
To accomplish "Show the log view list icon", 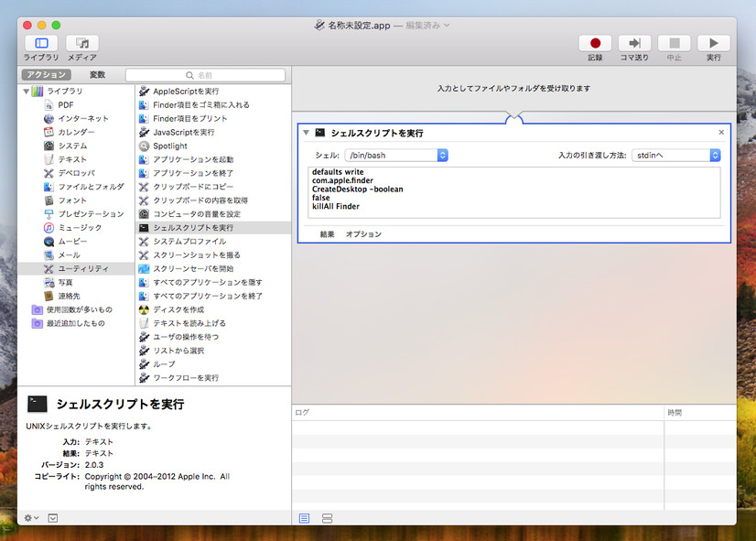I will click(304, 518).
